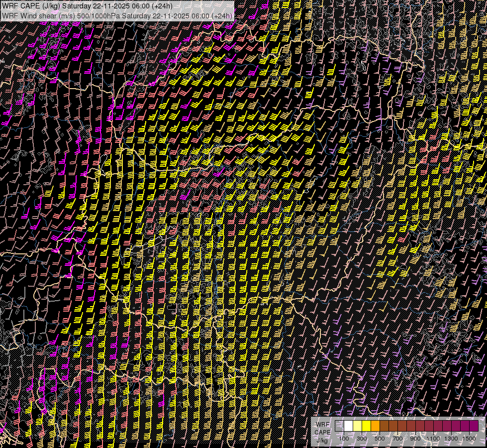Click the legend value "100"
This screenshot has height=448, width=487.
tap(344, 439)
